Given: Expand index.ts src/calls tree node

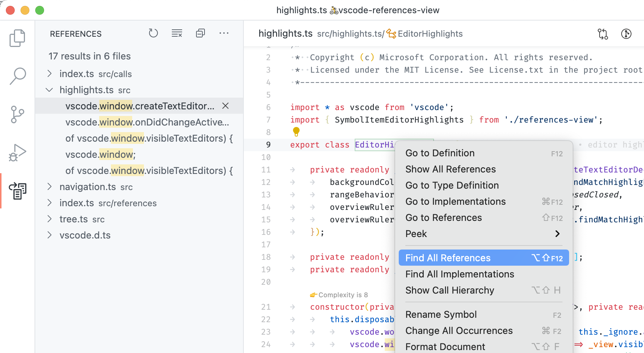Looking at the screenshot, I should pos(50,74).
